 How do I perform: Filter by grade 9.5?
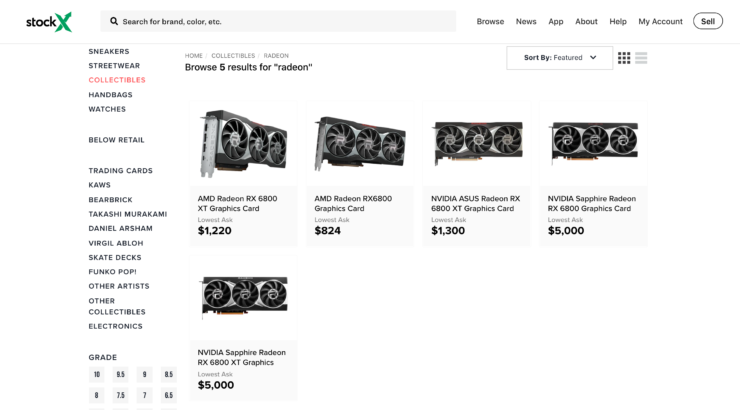tap(120, 374)
